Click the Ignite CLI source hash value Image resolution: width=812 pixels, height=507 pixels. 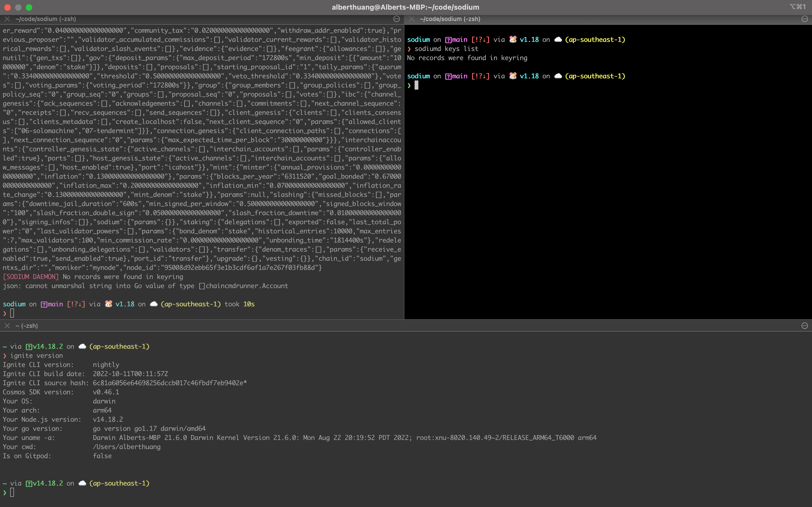[169, 383]
